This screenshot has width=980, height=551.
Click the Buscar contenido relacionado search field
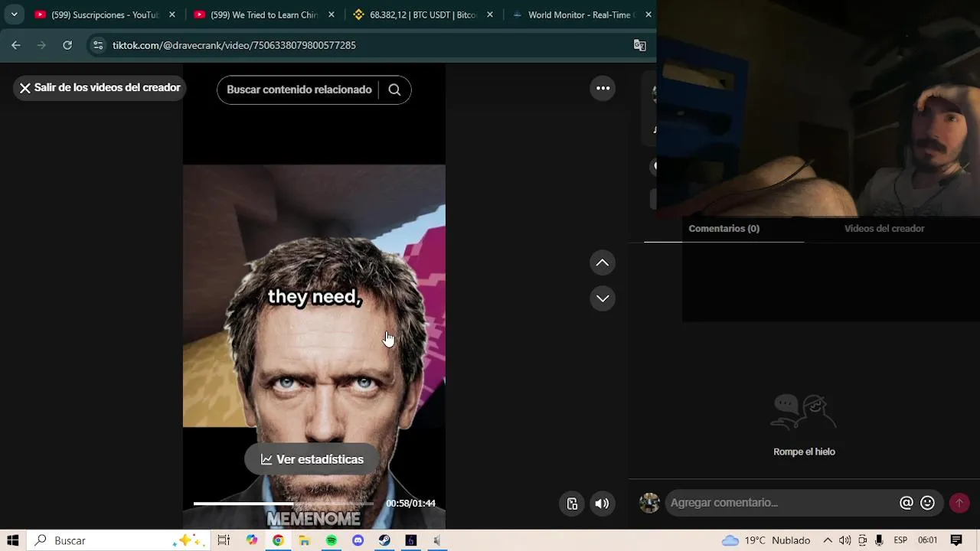[x=299, y=90]
